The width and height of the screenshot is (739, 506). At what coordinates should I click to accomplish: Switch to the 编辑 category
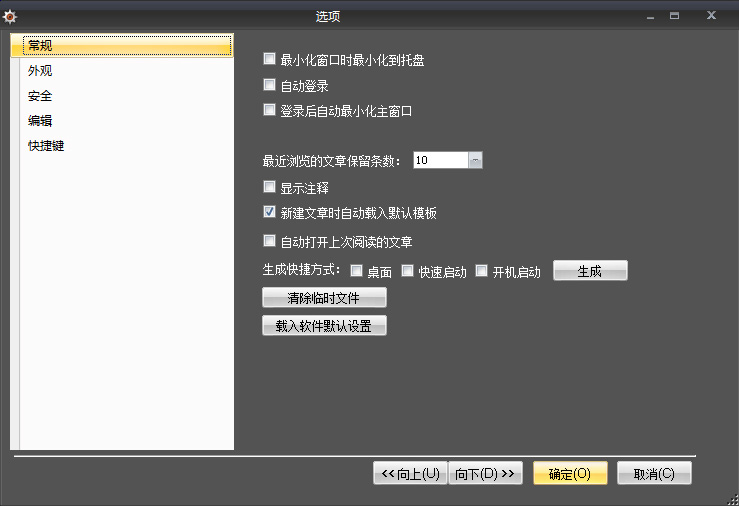(x=41, y=121)
